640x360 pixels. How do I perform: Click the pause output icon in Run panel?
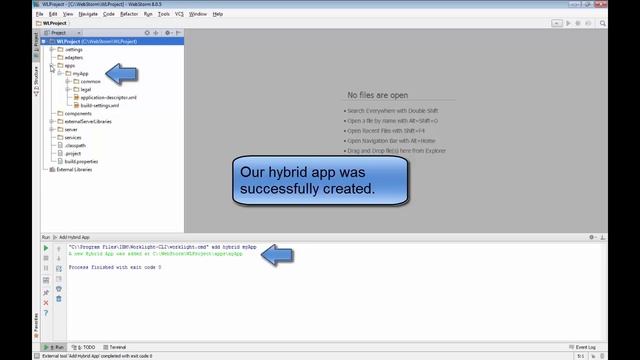pyautogui.click(x=46, y=268)
